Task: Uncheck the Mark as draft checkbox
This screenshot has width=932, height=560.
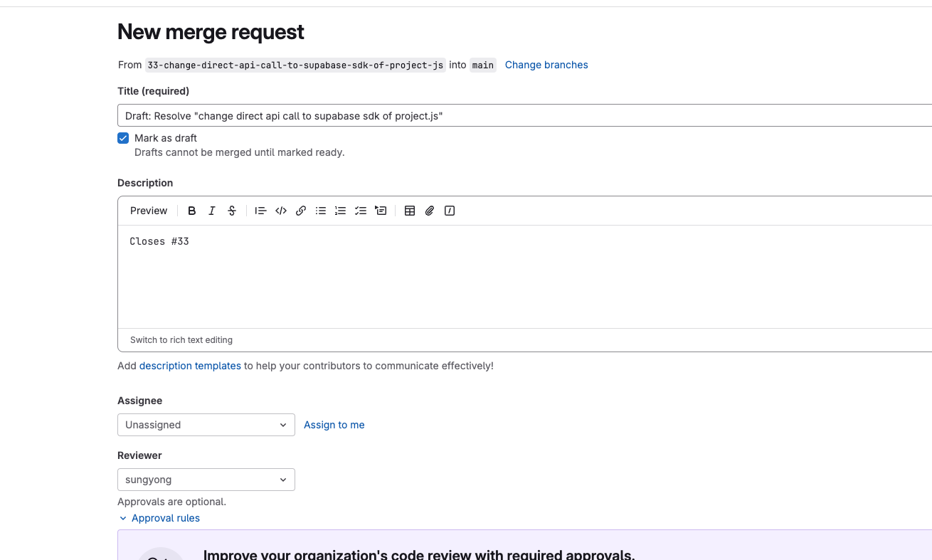Action: tap(123, 138)
